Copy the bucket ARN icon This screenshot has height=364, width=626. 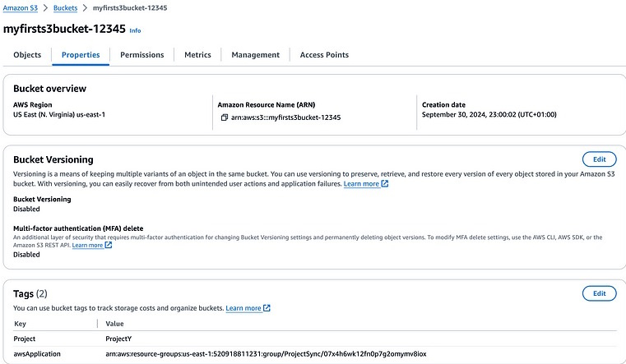click(x=225, y=117)
